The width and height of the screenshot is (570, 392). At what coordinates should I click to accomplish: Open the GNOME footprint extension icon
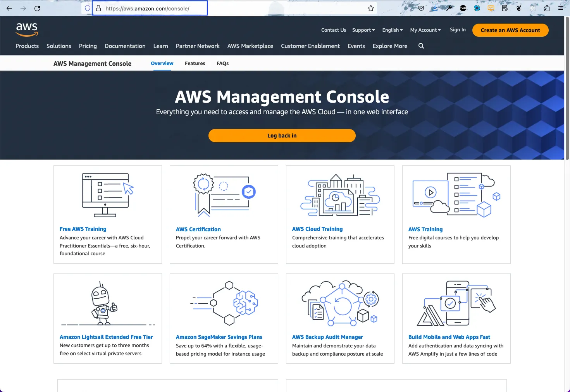coord(519,8)
